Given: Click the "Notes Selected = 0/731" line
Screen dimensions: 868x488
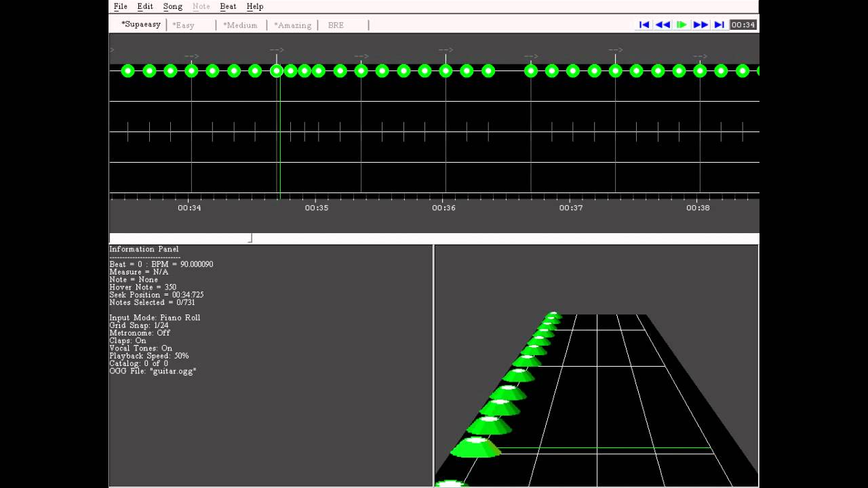Looking at the screenshot, I should [152, 302].
